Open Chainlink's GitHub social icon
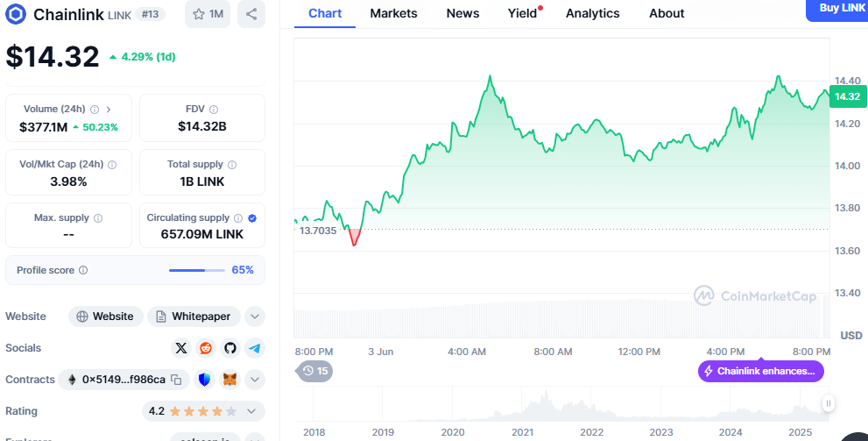The image size is (868, 441). point(230,348)
